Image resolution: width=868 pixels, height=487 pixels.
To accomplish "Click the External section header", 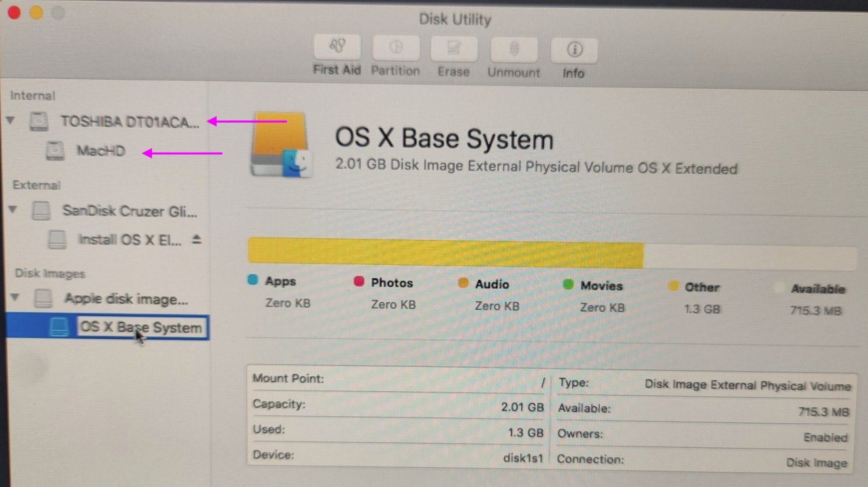I will point(36,185).
